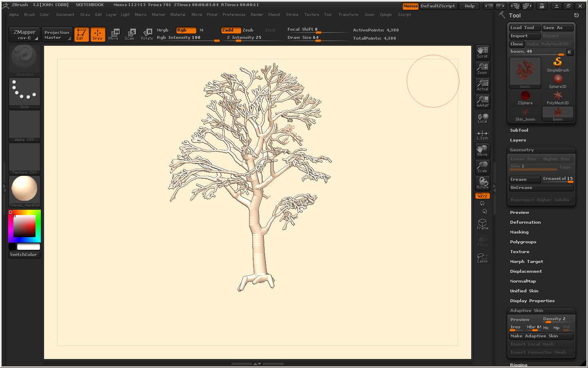588x368 pixels.
Task: Click the Clone button
Action: click(517, 44)
